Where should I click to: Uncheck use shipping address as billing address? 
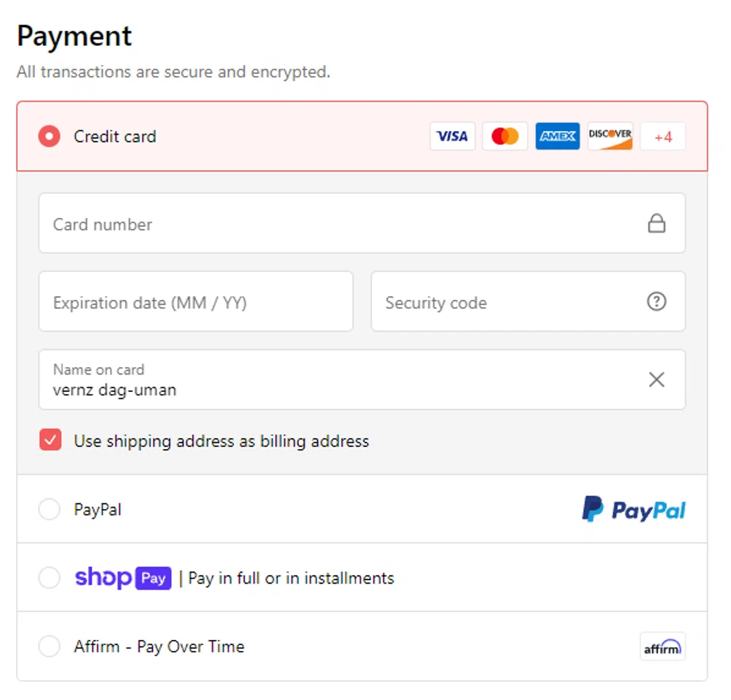click(50, 440)
